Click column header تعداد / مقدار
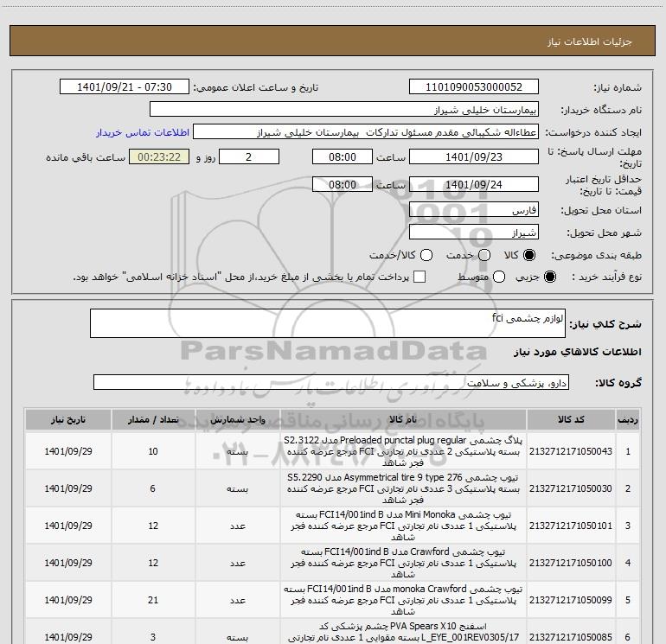 153,419
